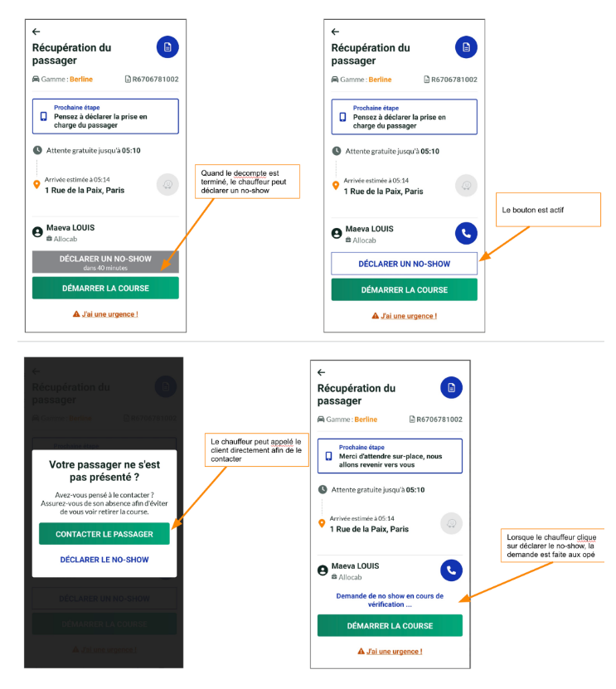Click DÉCLARER LE NO-SHOW link in dialog
The width and height of the screenshot is (616, 689).
tap(104, 560)
